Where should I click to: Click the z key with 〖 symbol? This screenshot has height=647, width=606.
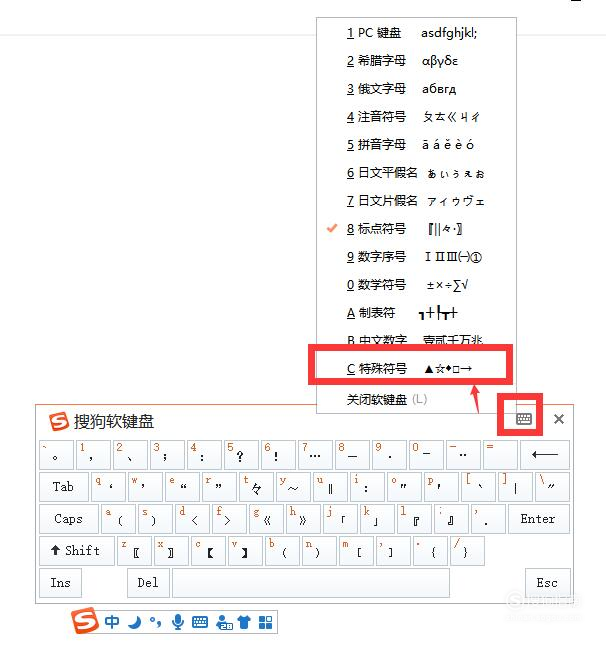click(134, 550)
